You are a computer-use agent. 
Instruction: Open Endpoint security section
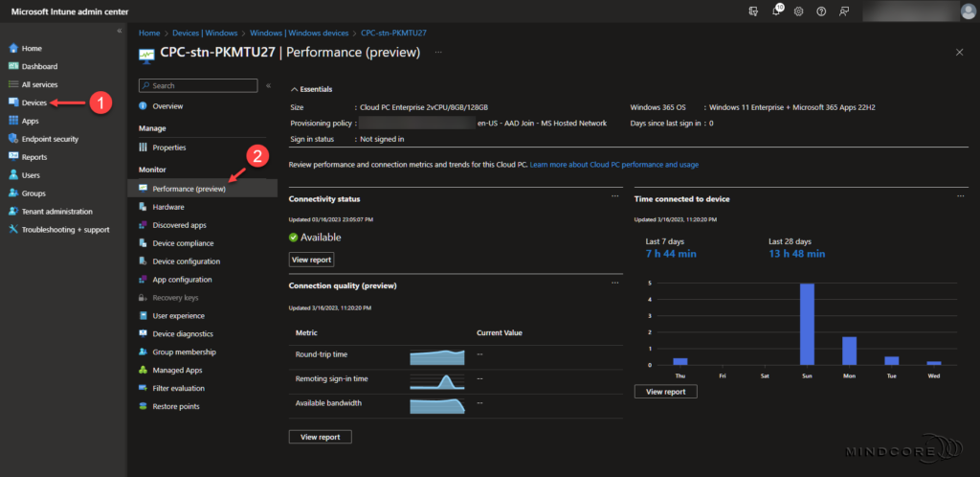[50, 139]
